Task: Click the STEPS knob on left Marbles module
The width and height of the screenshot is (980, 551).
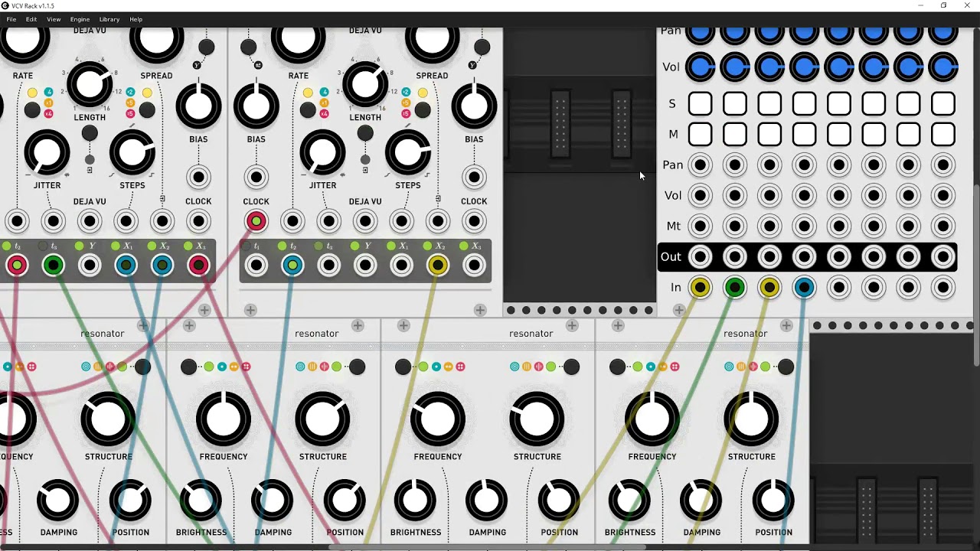Action: [132, 153]
